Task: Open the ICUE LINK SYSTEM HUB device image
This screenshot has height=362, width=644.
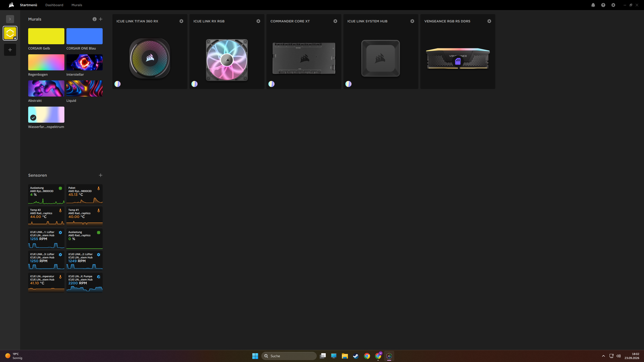Action: 381,58
